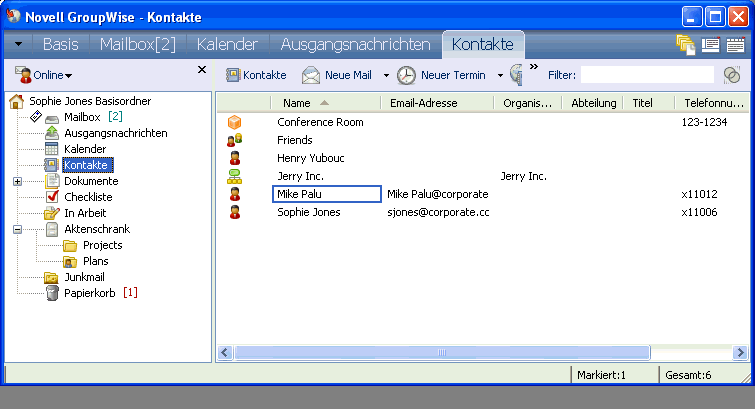Click the Gesamt:6 status bar entry
This screenshot has width=755, height=409.
tap(688, 375)
